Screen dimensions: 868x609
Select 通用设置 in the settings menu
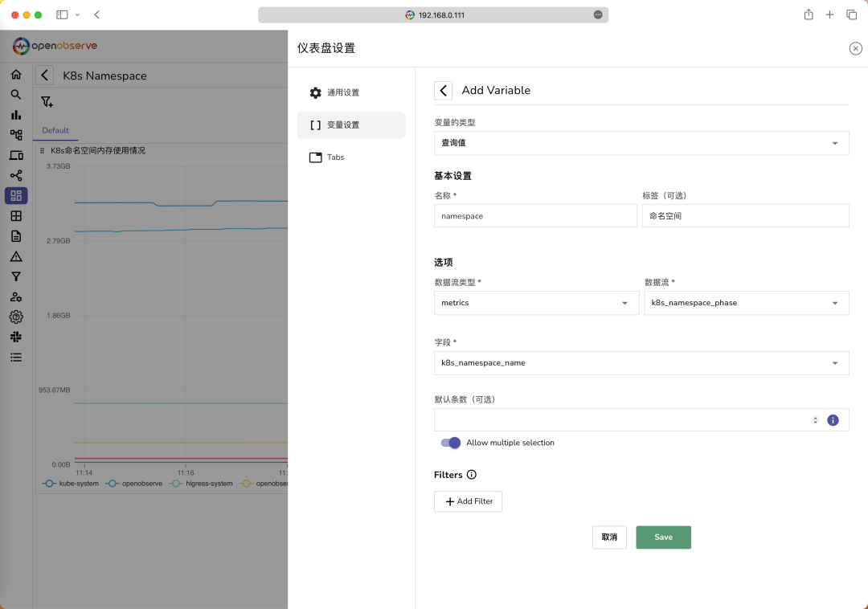[351, 92]
